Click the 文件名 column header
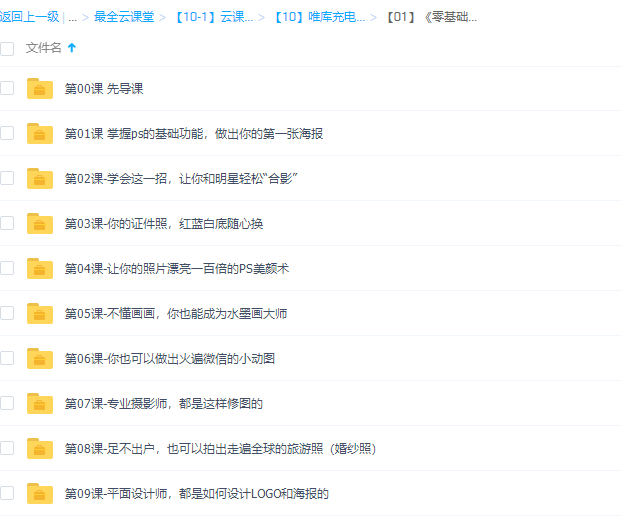The image size is (622, 519). pos(43,48)
